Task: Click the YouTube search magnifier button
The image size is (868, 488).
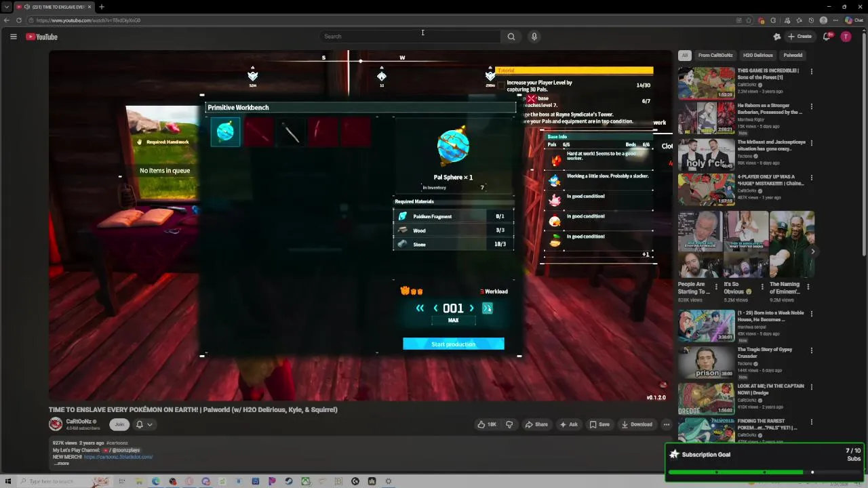Action: [511, 37]
